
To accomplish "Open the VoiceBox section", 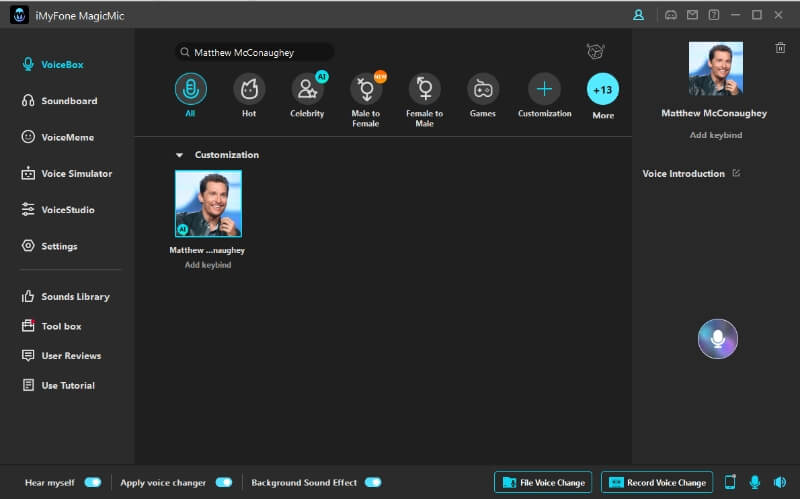I will click(x=53, y=65).
